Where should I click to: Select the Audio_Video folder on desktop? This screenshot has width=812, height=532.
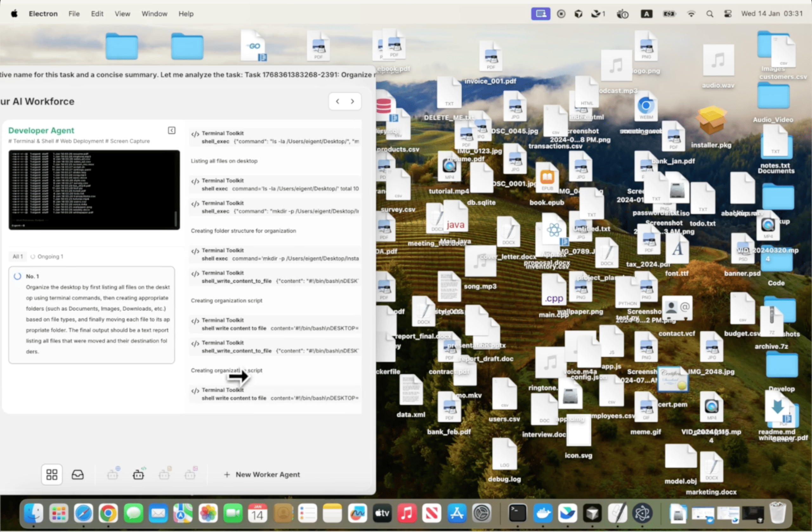pos(773,102)
